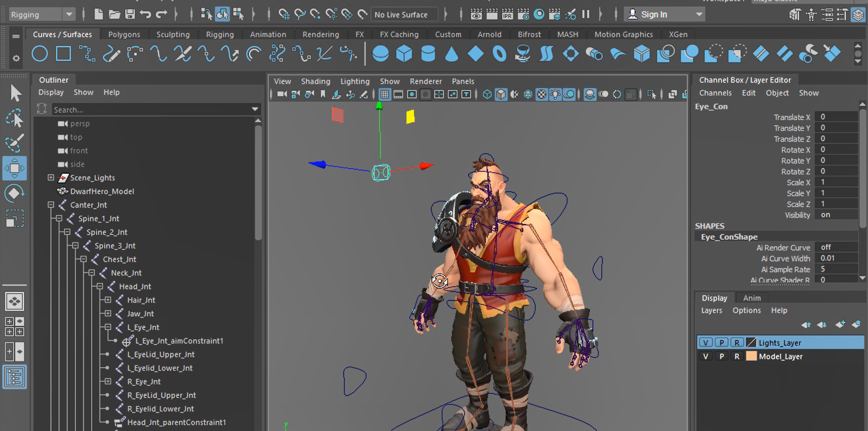Image resolution: width=868 pixels, height=431 pixels.
Task: Click the Undo arrow icon
Action: coord(146,14)
